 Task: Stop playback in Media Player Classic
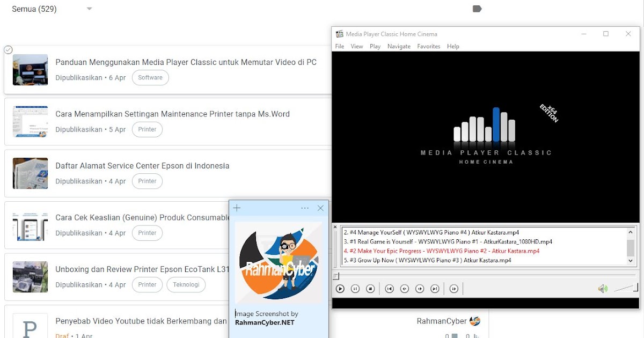370,289
